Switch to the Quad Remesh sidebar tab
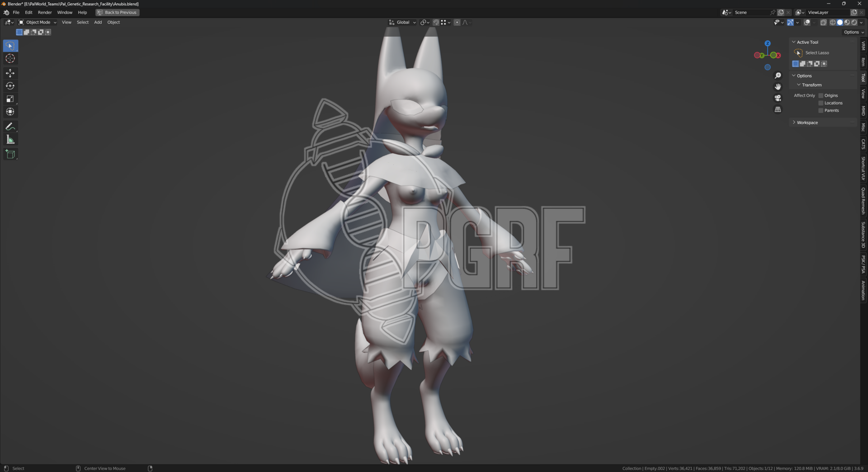868x472 pixels. point(863,201)
